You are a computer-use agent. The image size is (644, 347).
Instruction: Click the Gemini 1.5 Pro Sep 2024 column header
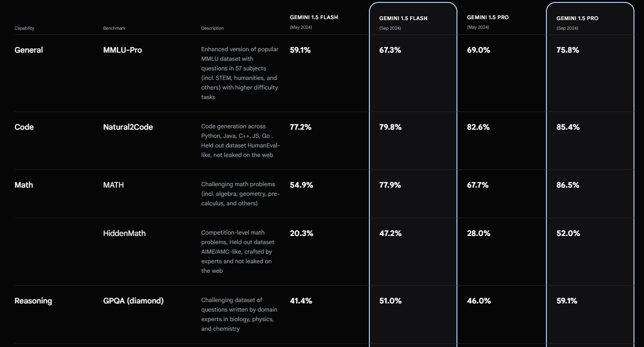point(577,19)
